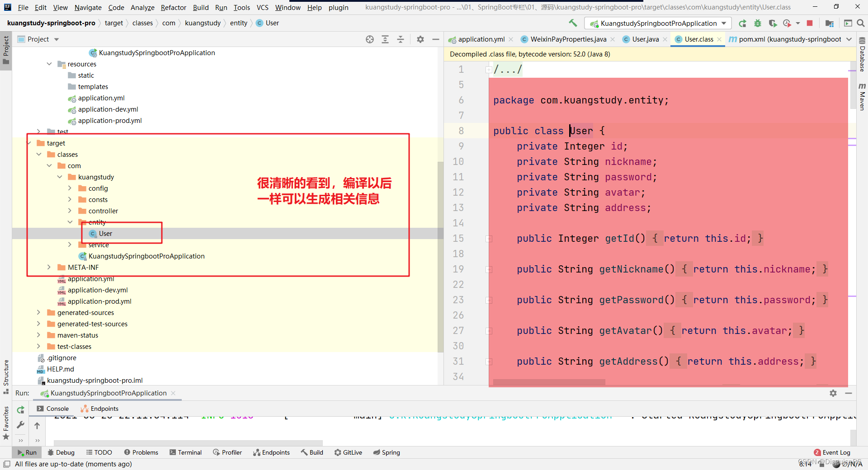The height and width of the screenshot is (470, 868).
Task: Click the Profile run icon with clock
Action: (x=787, y=23)
